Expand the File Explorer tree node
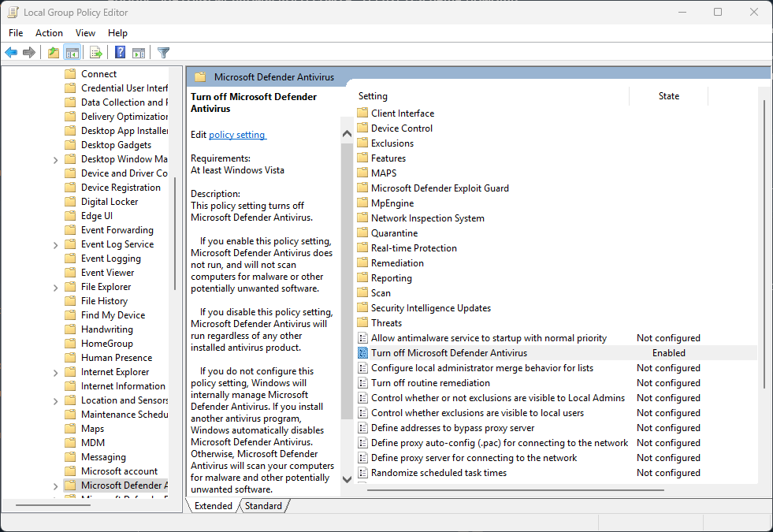Viewport: 773px width, 532px height. (x=55, y=288)
